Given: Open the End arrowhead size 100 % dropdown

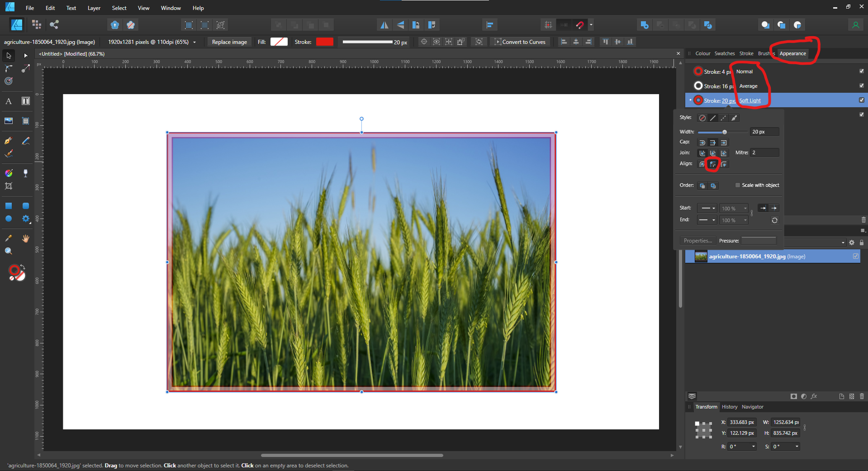Looking at the screenshot, I should [734, 220].
